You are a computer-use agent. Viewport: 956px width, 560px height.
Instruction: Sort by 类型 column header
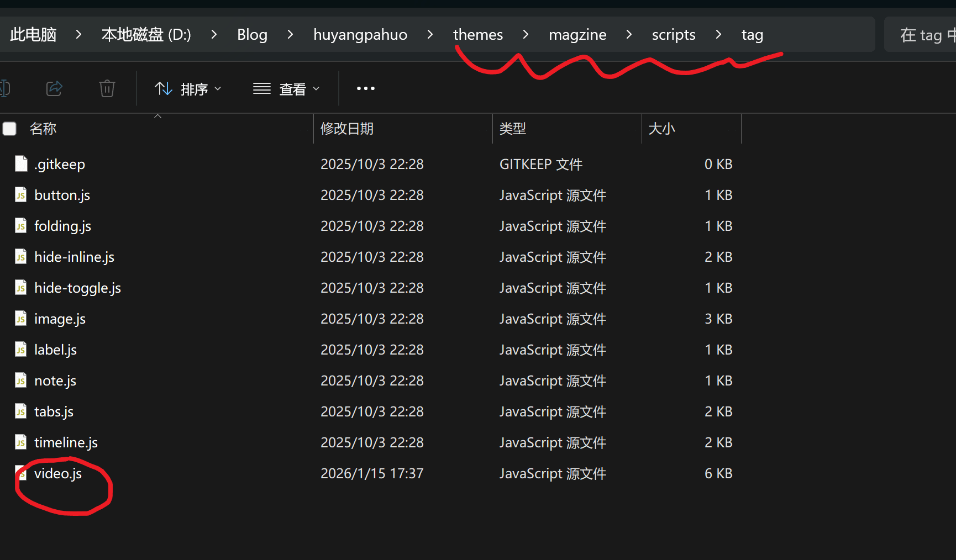(x=512, y=129)
